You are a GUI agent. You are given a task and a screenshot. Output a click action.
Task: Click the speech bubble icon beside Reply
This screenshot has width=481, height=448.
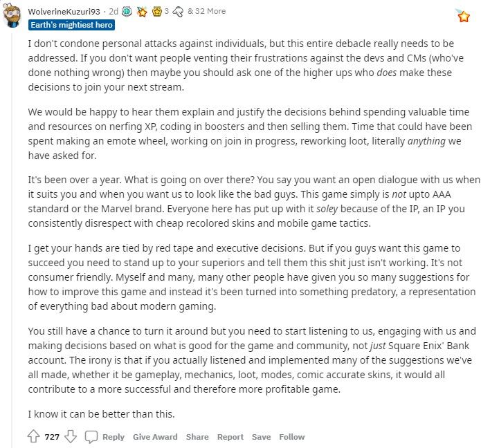click(x=91, y=437)
